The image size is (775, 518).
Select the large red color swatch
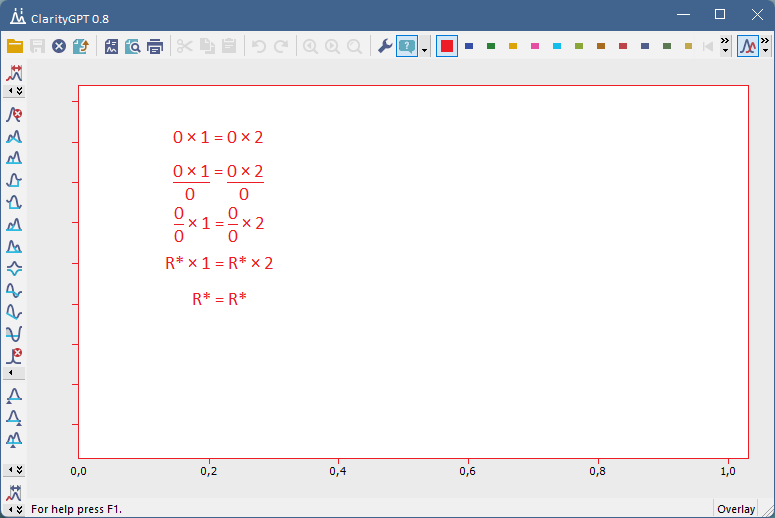(447, 46)
